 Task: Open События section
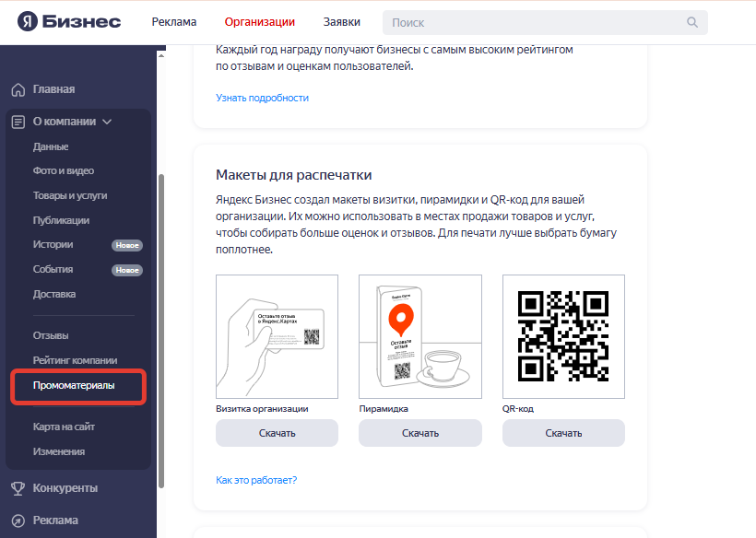(x=53, y=269)
